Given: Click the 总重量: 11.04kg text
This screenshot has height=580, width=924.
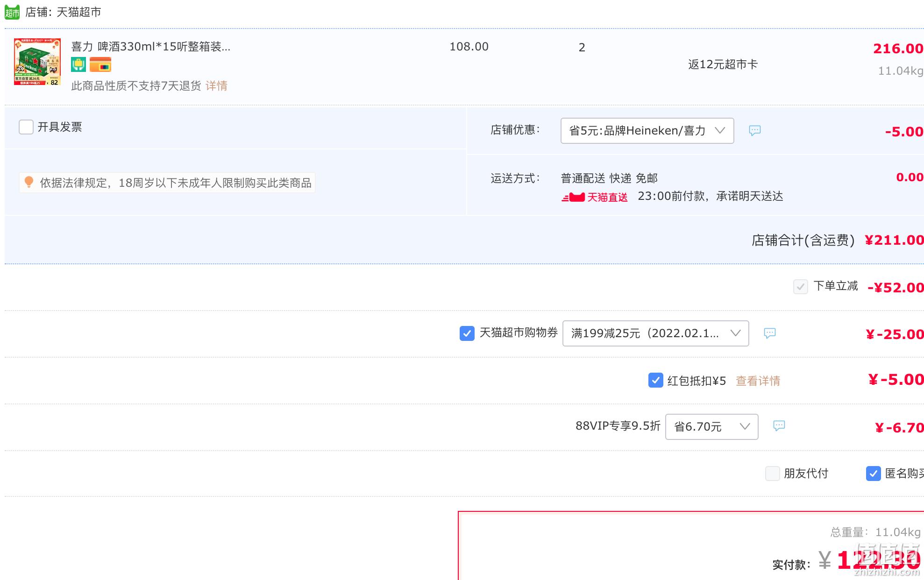Looking at the screenshot, I should click(875, 532).
